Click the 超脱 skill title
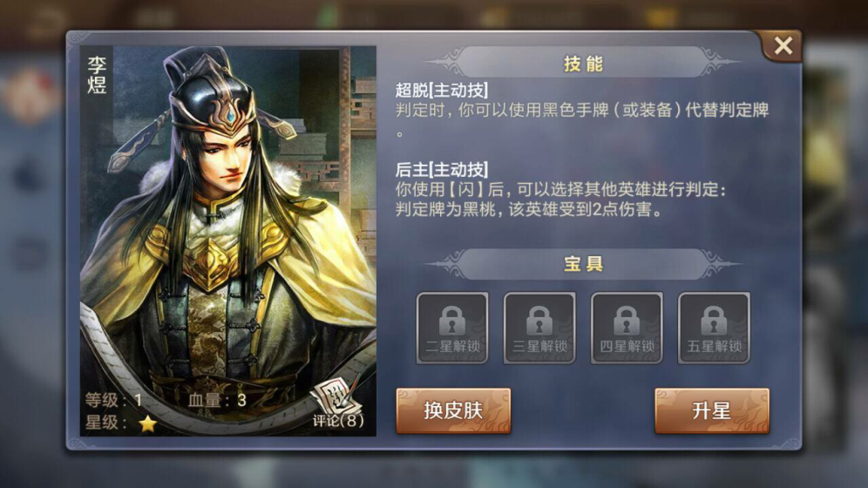The height and width of the screenshot is (488, 868). click(x=442, y=90)
